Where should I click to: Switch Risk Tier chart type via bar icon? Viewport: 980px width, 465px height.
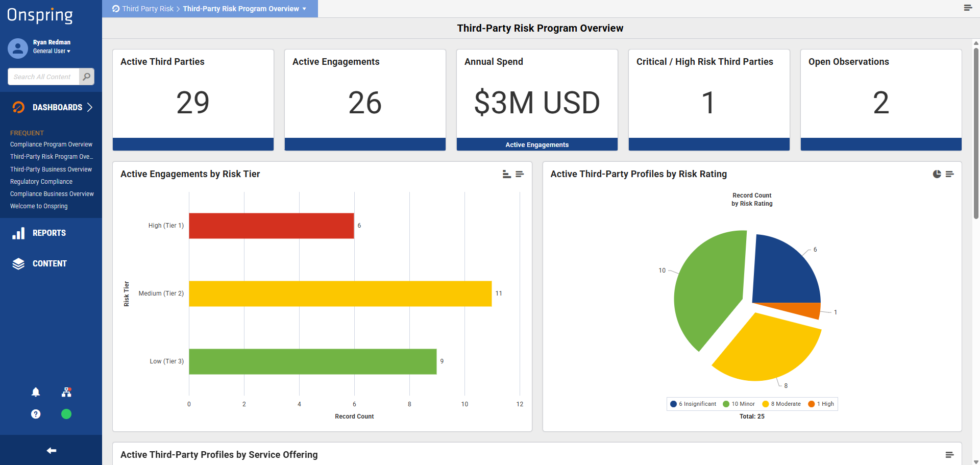[x=507, y=174]
